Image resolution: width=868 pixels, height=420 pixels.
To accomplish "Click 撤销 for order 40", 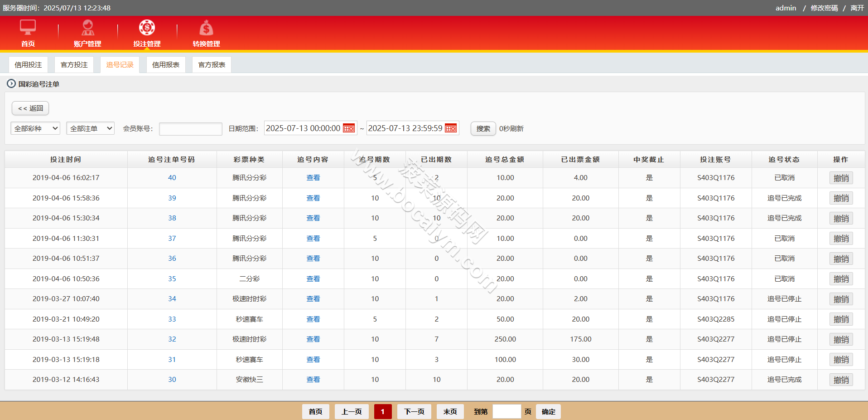I will click(841, 178).
